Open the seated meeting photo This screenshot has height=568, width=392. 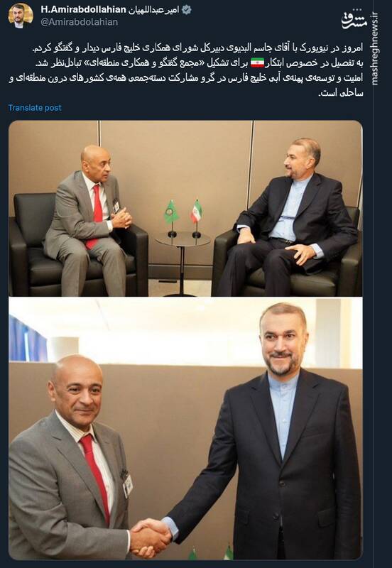pyautogui.click(x=185, y=208)
